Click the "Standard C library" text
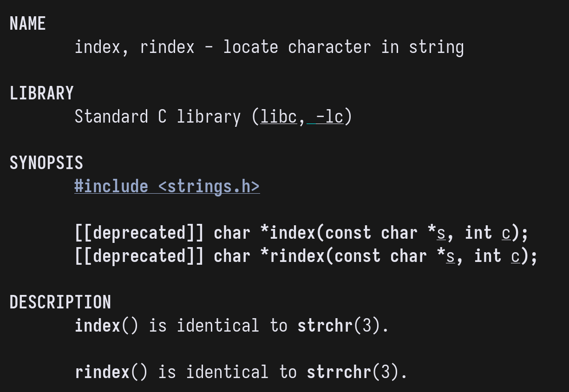569x392 pixels. pos(157,117)
